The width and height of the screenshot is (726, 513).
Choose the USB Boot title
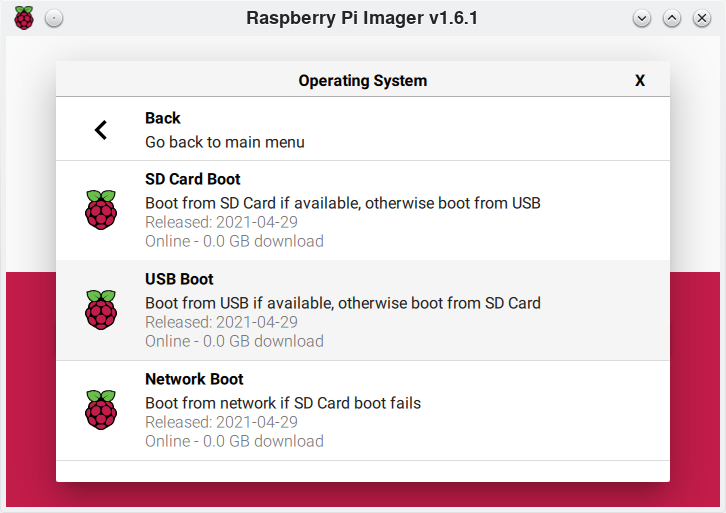point(179,279)
